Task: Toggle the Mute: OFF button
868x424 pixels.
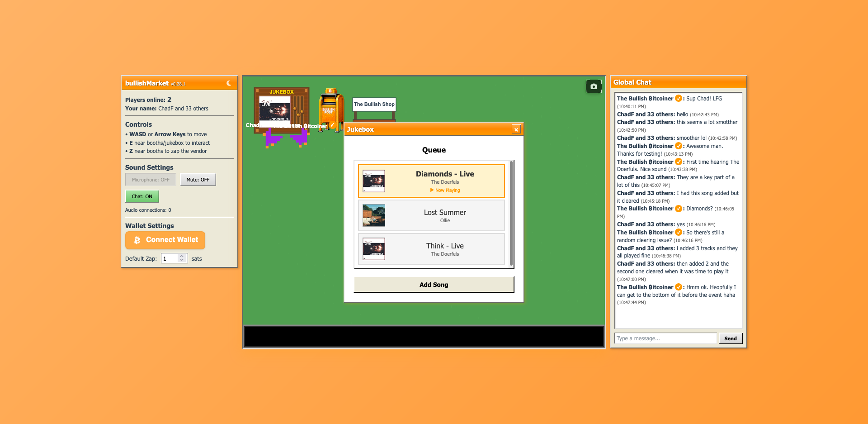Action: [x=198, y=180]
